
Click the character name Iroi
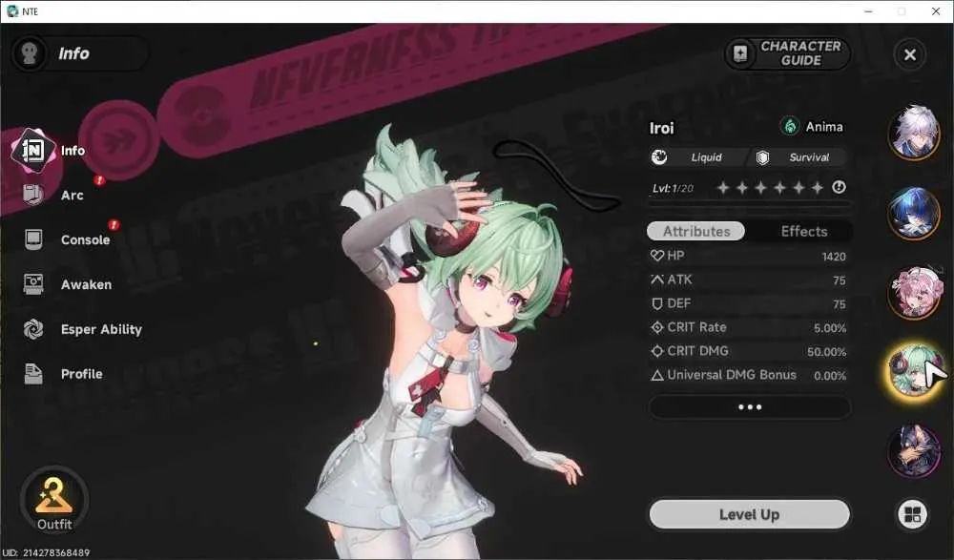tap(661, 128)
